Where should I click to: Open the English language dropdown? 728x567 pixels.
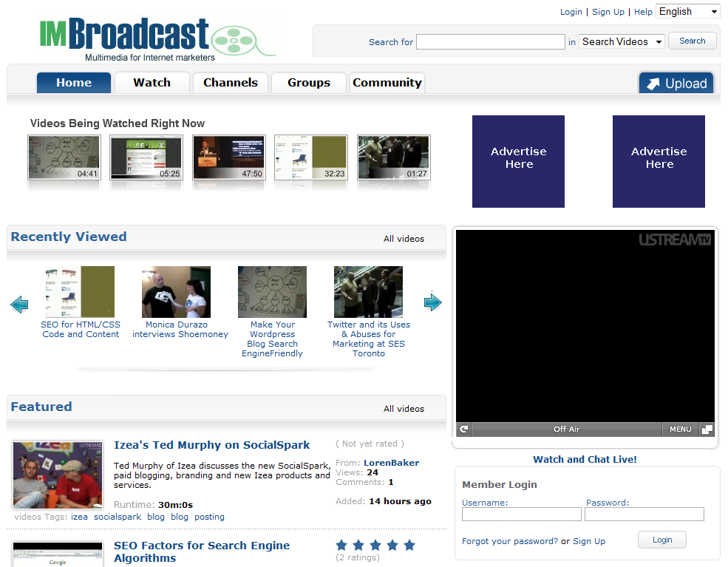pyautogui.click(x=687, y=11)
